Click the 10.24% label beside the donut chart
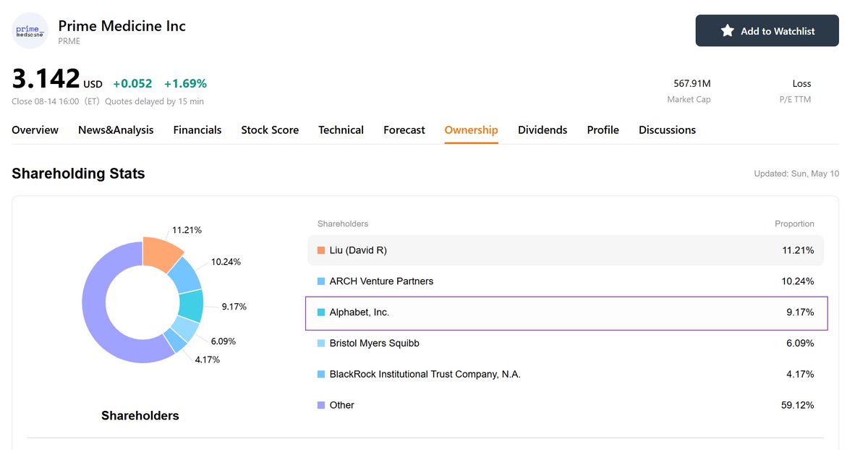Image resolution: width=868 pixels, height=450 pixels. [x=226, y=262]
